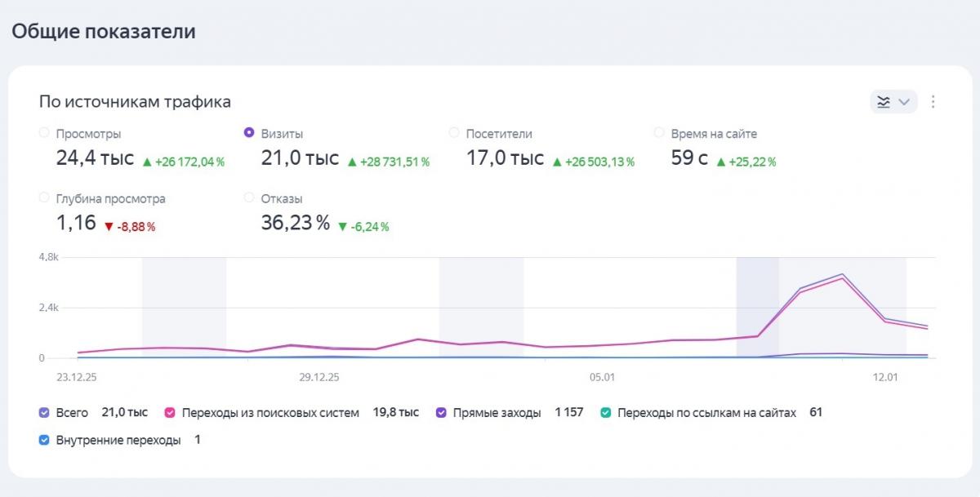Switch to Глубина просмотра metric

[44, 197]
